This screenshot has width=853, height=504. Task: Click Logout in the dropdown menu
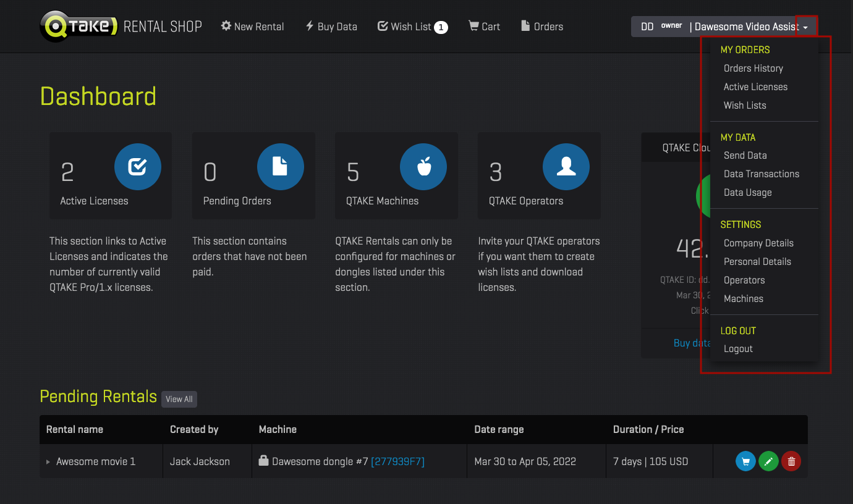[738, 349]
